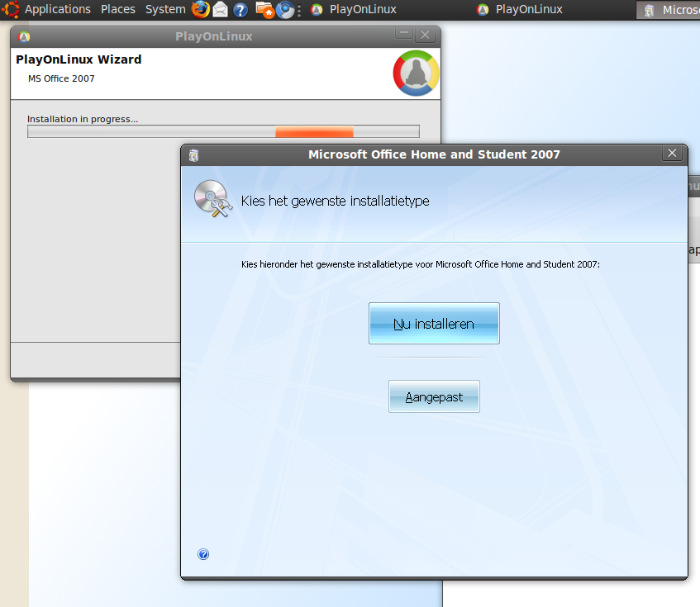Open the System menu
This screenshot has height=607, width=700.
[x=165, y=9]
